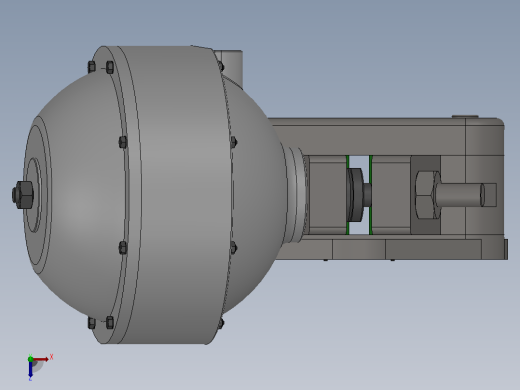The image size is (520, 390).
Task: Click the XYZ coordinate axis triad
Action: point(40,367)
